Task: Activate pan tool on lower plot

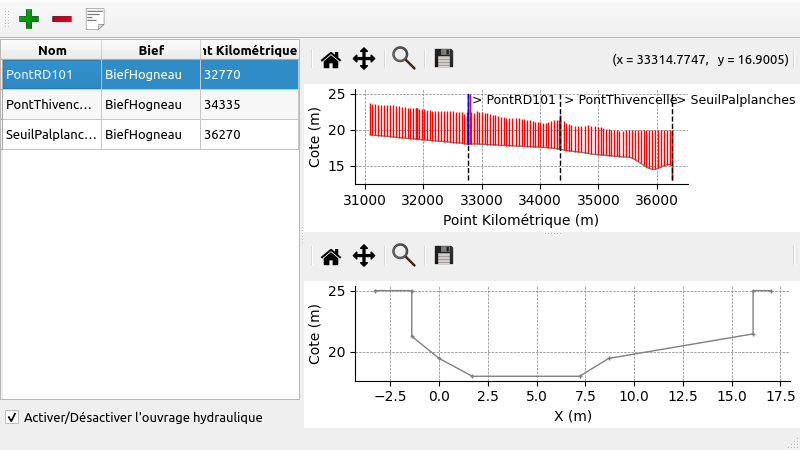Action: [x=364, y=256]
